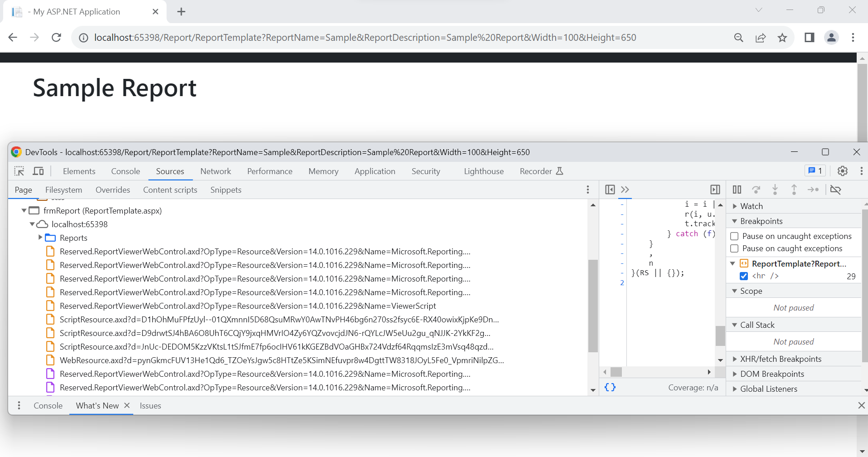Open the Lighthouse panel
The height and width of the screenshot is (457, 868).
[484, 171]
